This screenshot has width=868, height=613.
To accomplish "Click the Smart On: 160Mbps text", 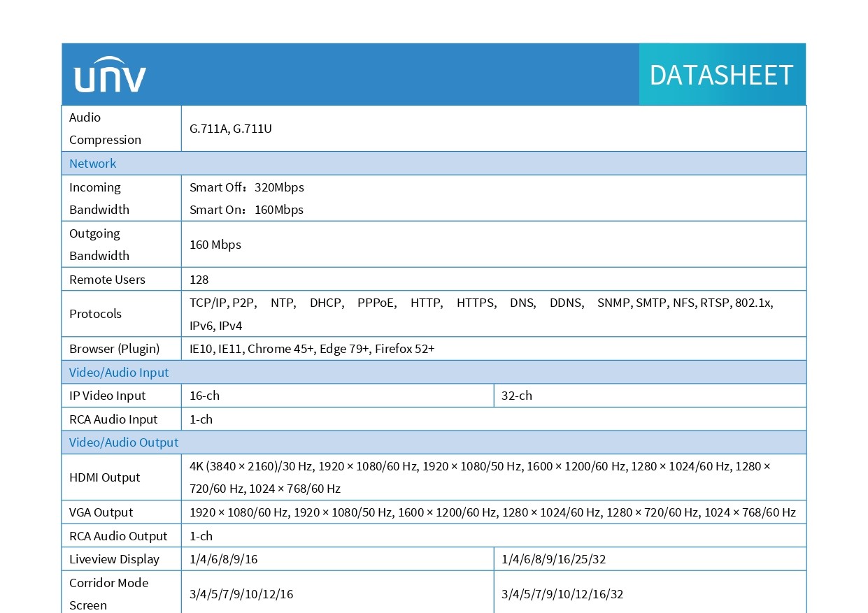I will tap(247, 210).
